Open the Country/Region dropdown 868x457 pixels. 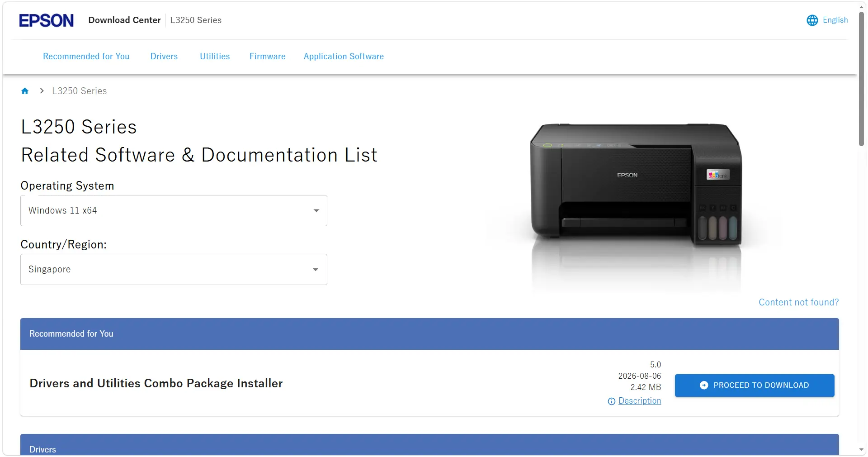point(174,269)
